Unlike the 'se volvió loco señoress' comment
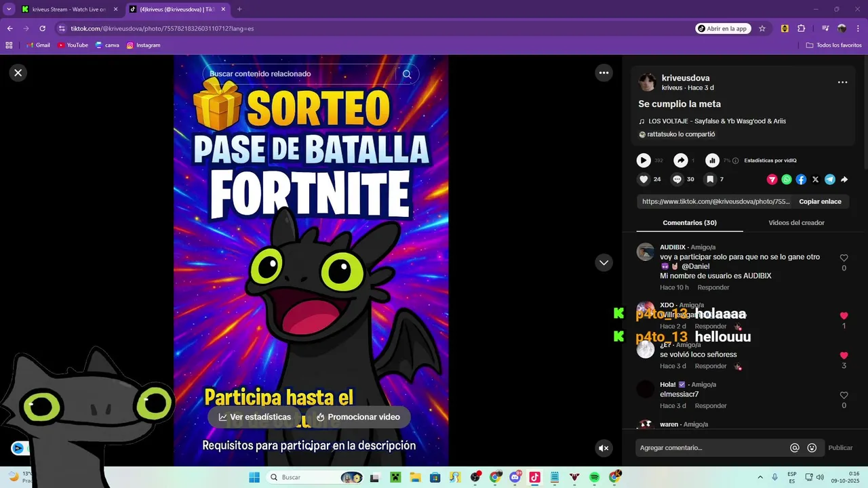Viewport: 868px width, 488px height. point(844,355)
